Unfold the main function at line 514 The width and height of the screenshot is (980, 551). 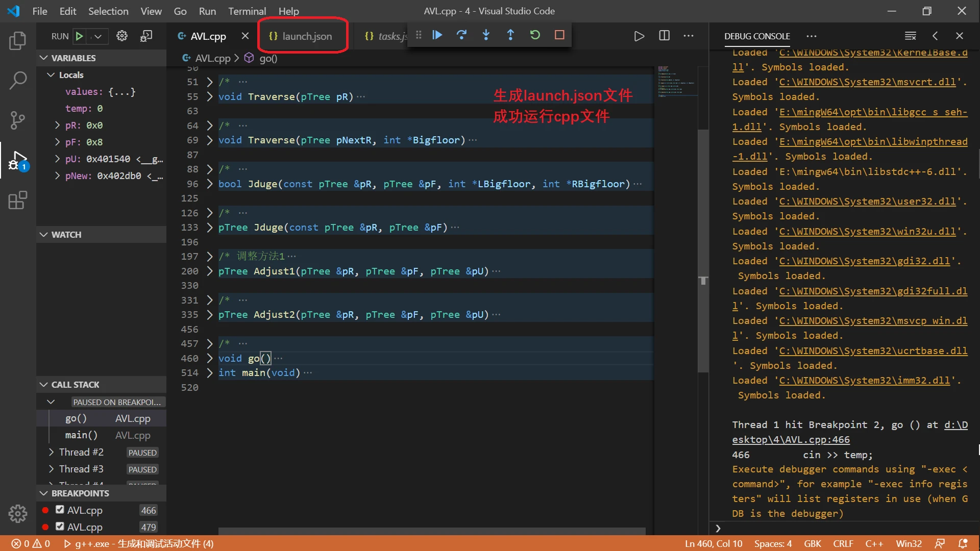(x=209, y=373)
